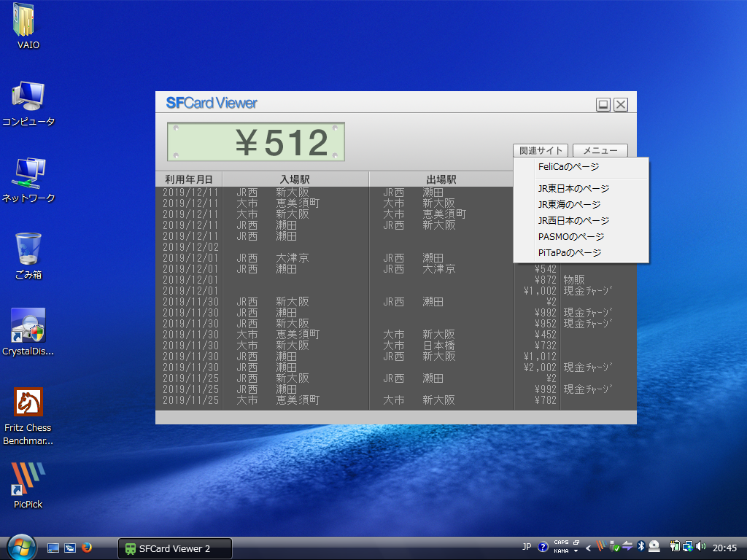
Task: Toggle the CAPS indicator in the language bar
Action: 561,542
